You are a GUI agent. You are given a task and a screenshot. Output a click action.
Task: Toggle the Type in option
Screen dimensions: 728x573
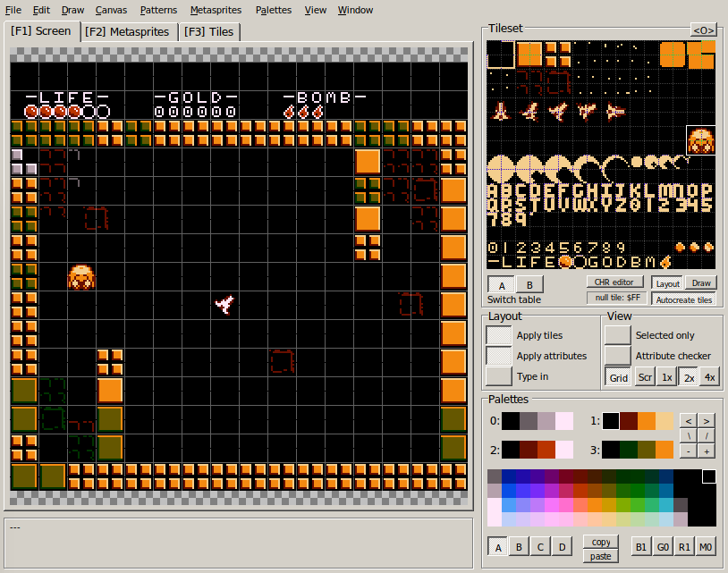point(499,375)
